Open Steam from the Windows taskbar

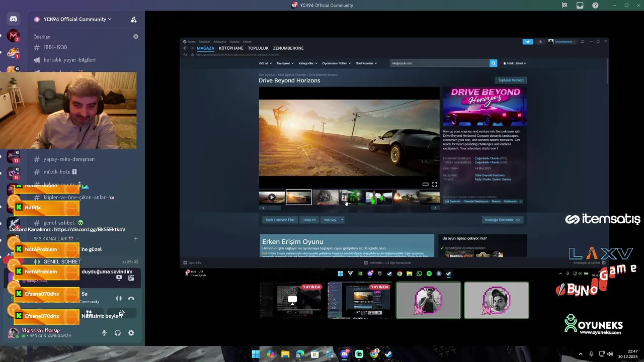388,354
